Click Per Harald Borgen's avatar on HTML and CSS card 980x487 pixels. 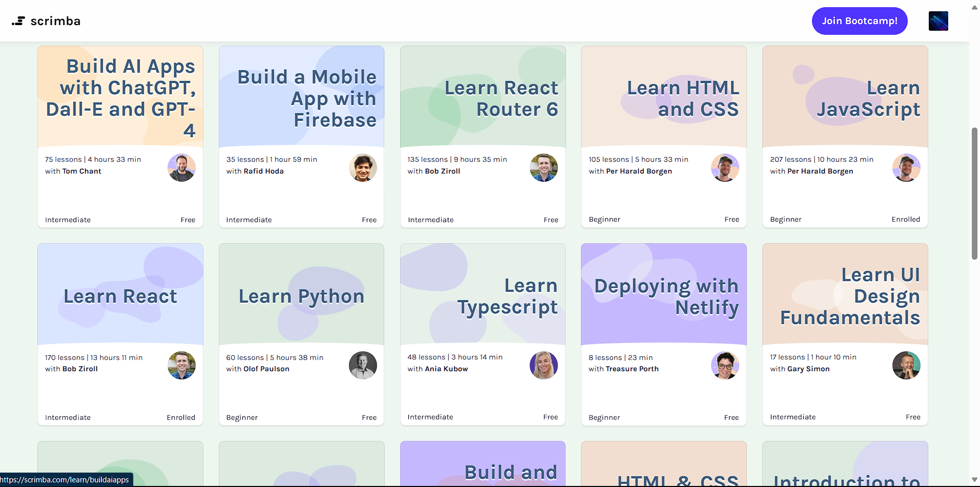725,167
